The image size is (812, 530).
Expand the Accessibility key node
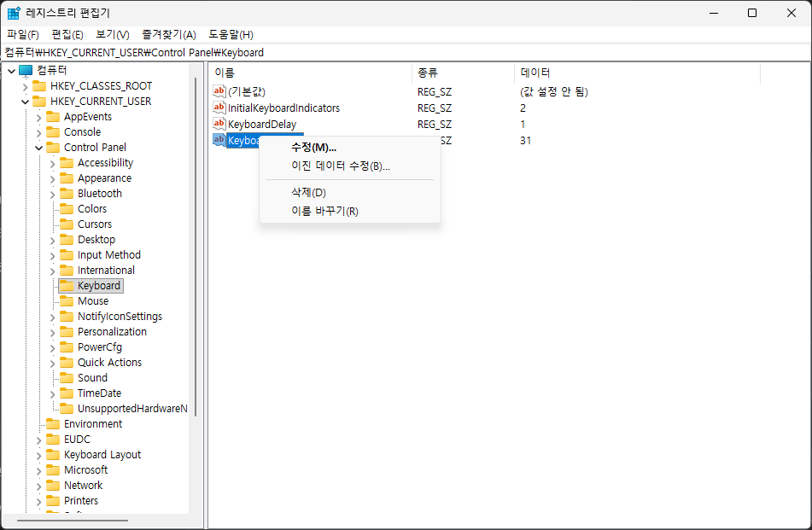pos(52,163)
